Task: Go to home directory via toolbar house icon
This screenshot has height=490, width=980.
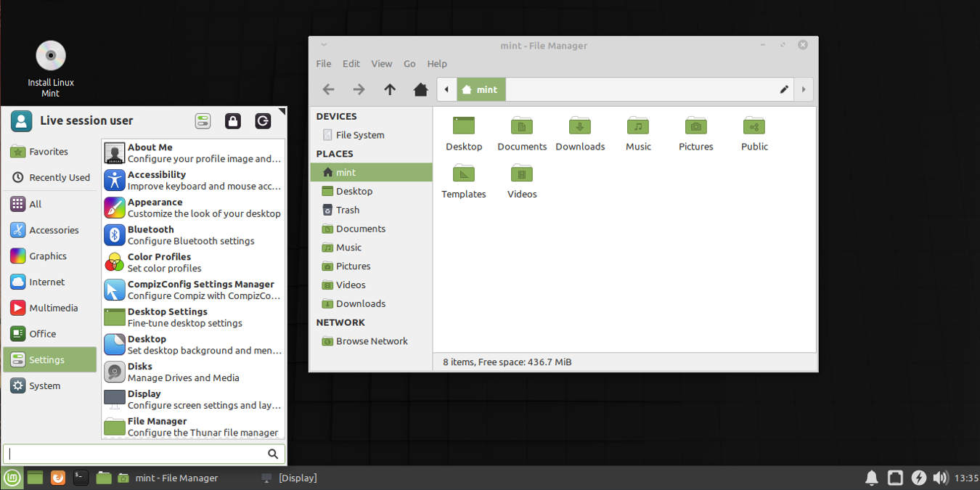Action: coord(420,89)
